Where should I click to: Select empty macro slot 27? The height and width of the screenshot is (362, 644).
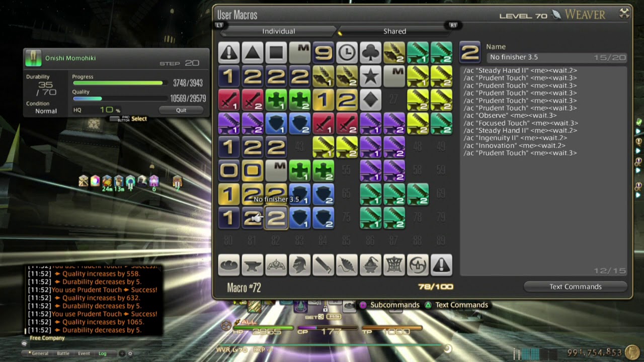coord(394,100)
